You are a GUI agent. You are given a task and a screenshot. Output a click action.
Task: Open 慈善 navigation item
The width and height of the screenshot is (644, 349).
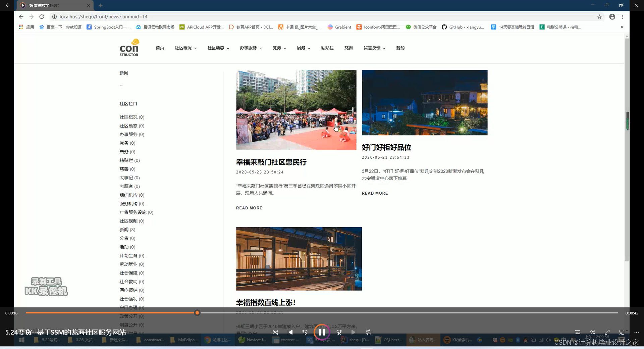point(348,48)
